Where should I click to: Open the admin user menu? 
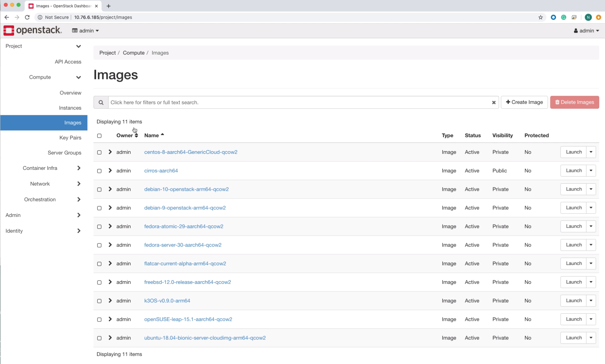pos(586,31)
